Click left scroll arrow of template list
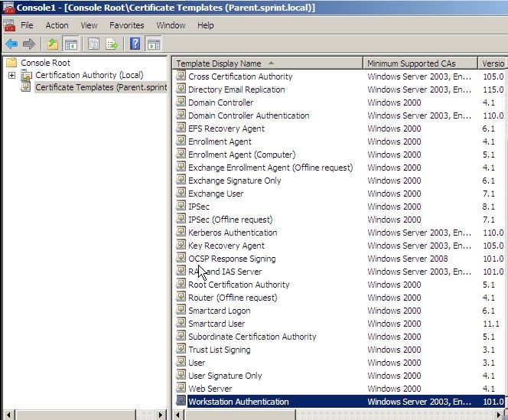The height and width of the screenshot is (420, 508). [177, 415]
